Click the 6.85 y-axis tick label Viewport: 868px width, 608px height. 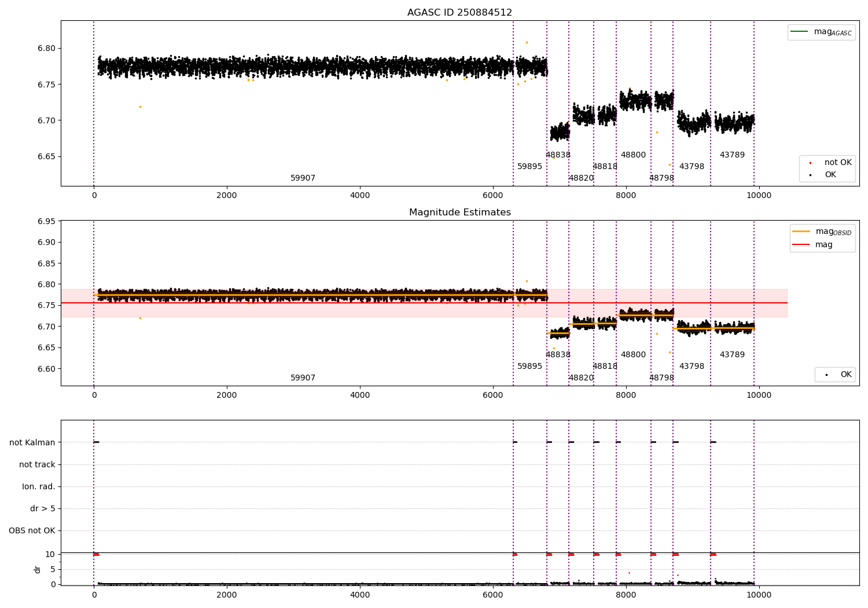click(x=46, y=263)
